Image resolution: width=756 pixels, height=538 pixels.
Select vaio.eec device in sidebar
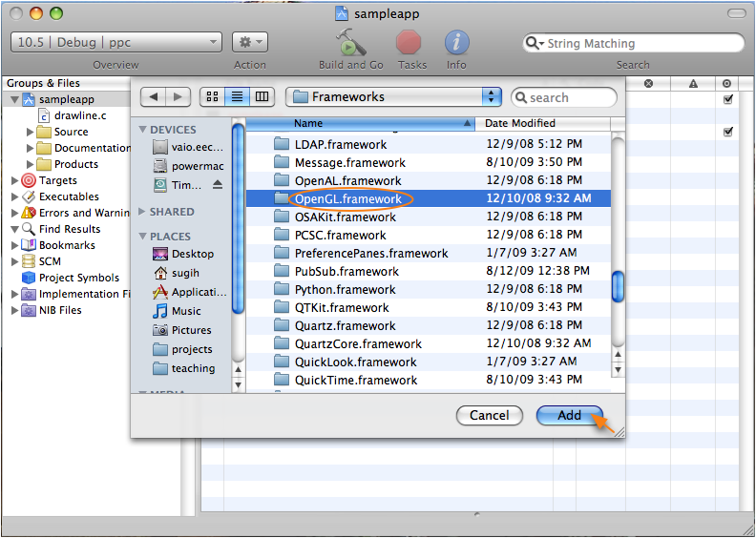[188, 147]
